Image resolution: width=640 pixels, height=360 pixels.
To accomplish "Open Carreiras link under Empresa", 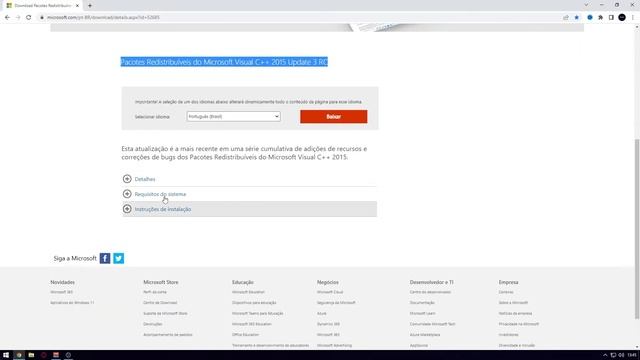I will [x=506, y=292].
